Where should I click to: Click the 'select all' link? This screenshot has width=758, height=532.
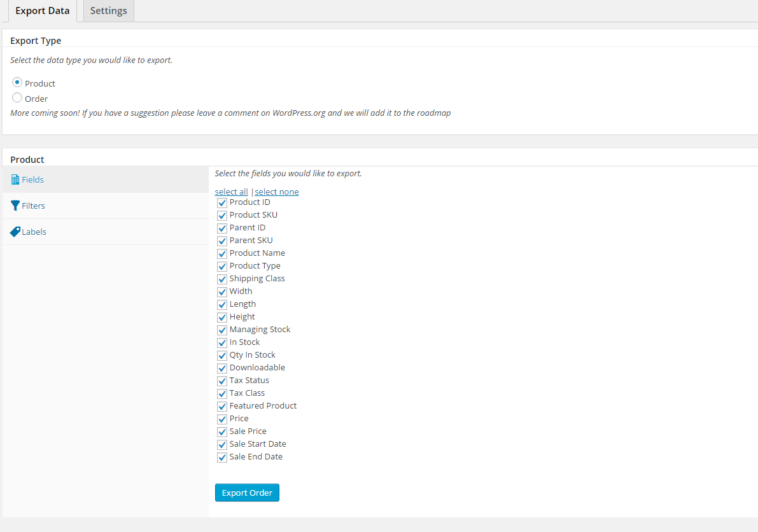pyautogui.click(x=231, y=192)
